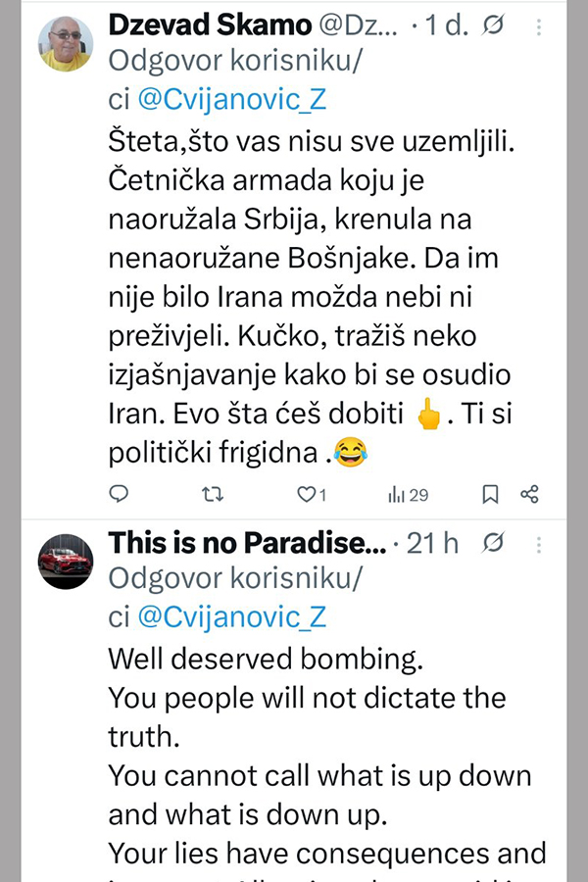
Task: Like Dzevad Skamo's tweet with the heart
Action: 306,495
